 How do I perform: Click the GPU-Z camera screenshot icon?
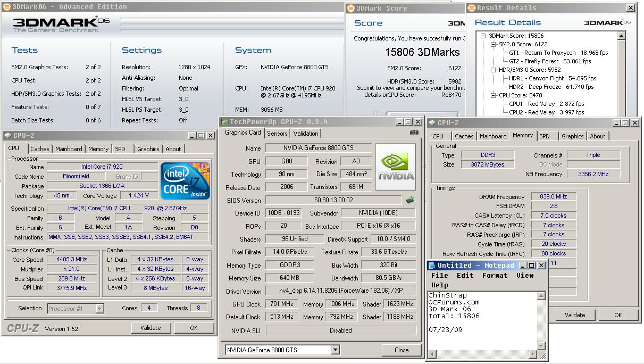tap(414, 133)
